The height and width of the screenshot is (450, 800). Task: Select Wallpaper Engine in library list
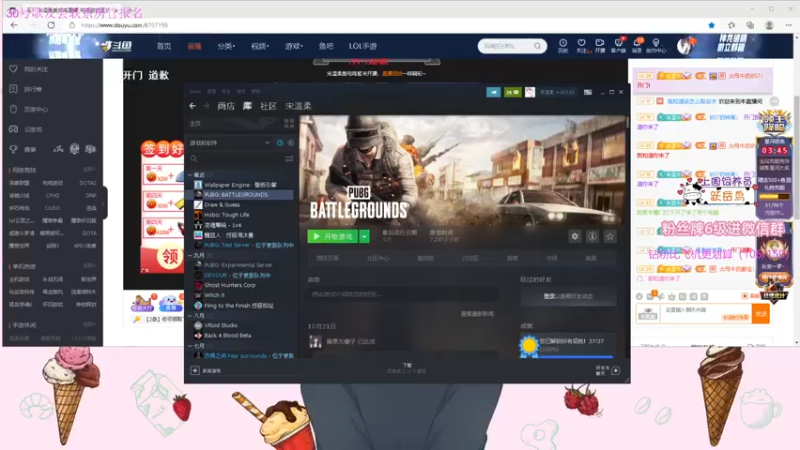tap(240, 185)
